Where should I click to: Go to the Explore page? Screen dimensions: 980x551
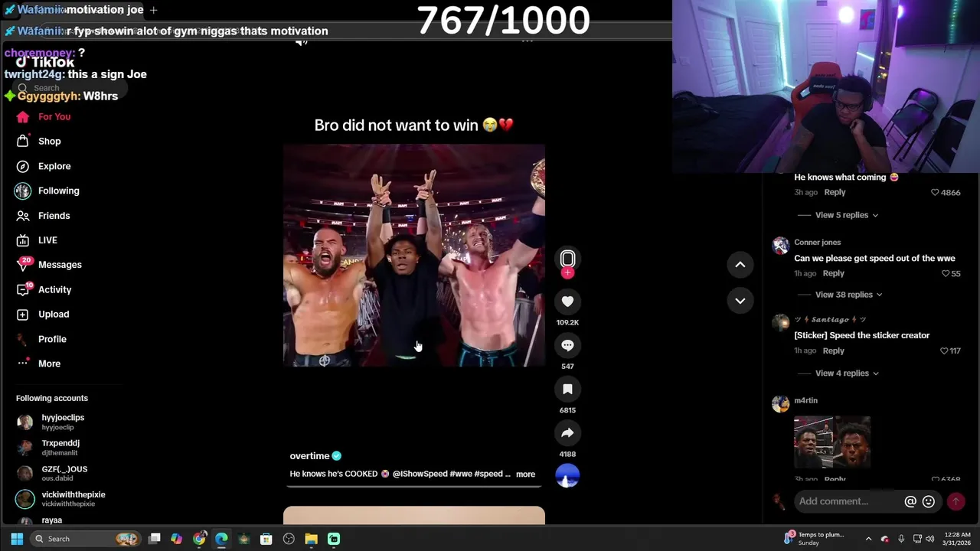pos(44,166)
